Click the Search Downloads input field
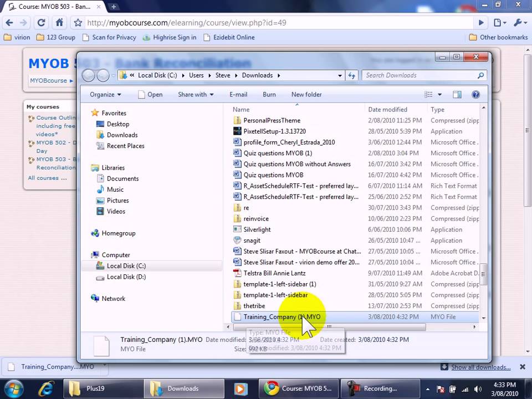This screenshot has height=399, width=532. click(421, 75)
